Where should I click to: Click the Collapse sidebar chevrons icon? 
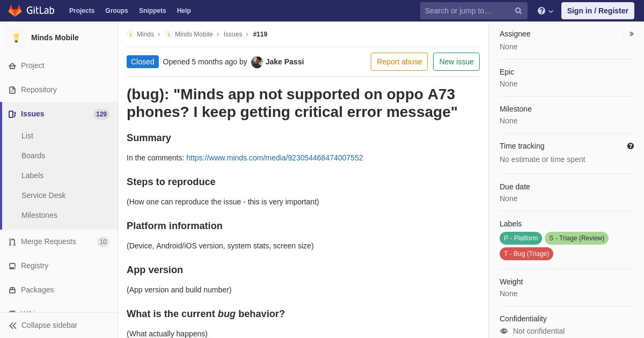13,326
